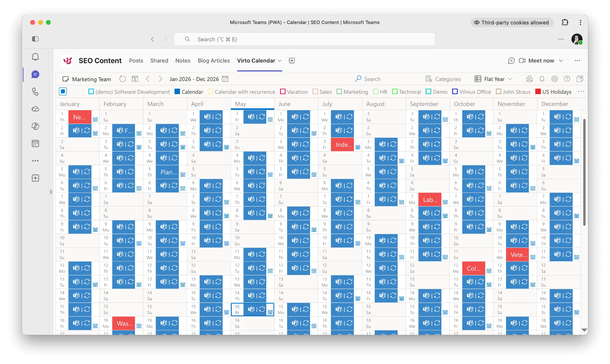Open the Blog Articles tab

(x=214, y=60)
